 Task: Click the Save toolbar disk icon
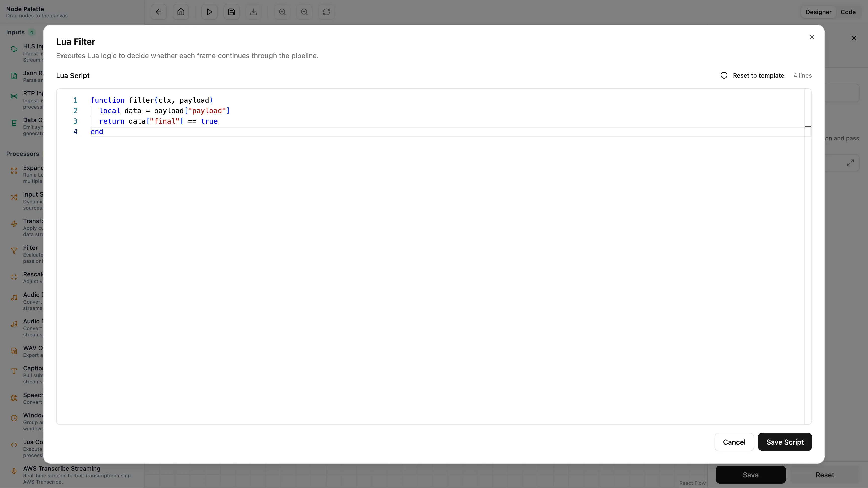[x=231, y=12]
